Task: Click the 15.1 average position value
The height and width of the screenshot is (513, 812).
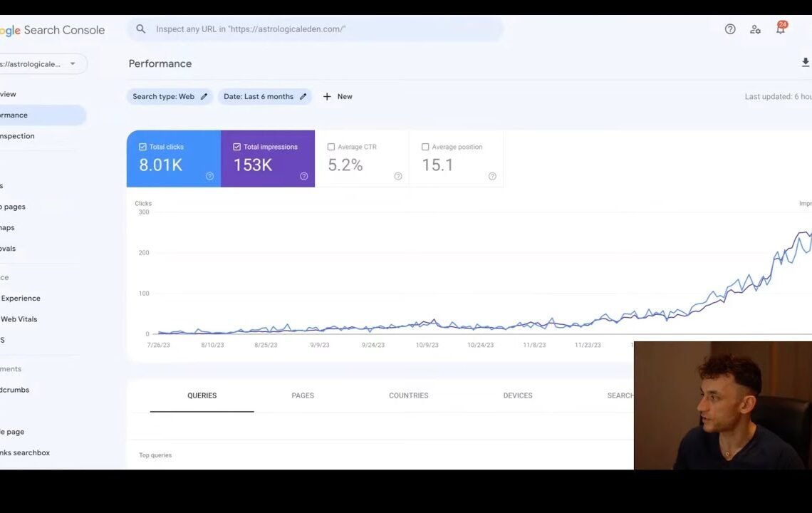Action: coord(437,165)
